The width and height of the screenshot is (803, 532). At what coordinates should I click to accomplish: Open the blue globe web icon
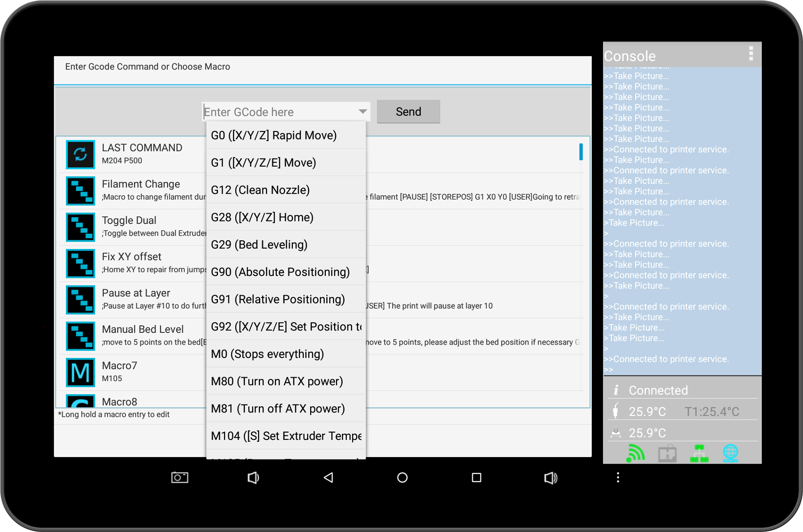coord(730,453)
